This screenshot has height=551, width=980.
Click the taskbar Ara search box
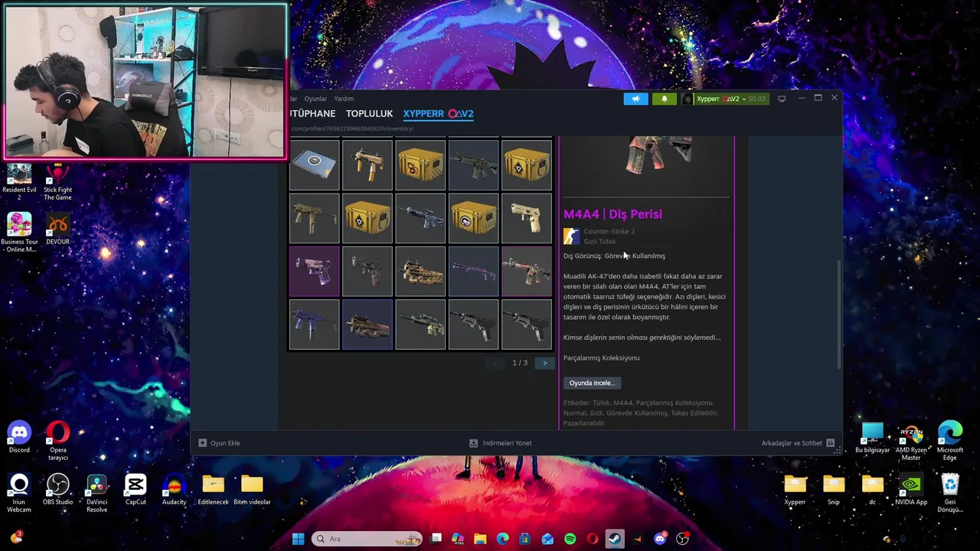pyautogui.click(x=367, y=539)
